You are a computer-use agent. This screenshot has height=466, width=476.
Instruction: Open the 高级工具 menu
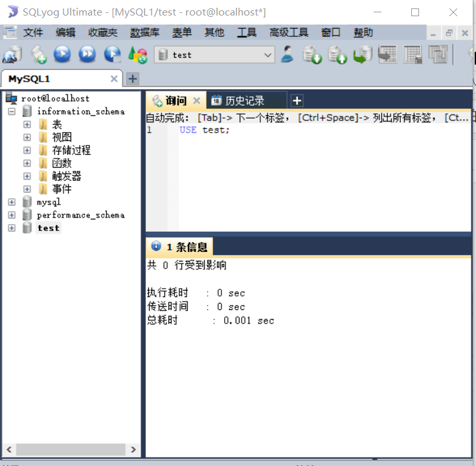(x=289, y=32)
